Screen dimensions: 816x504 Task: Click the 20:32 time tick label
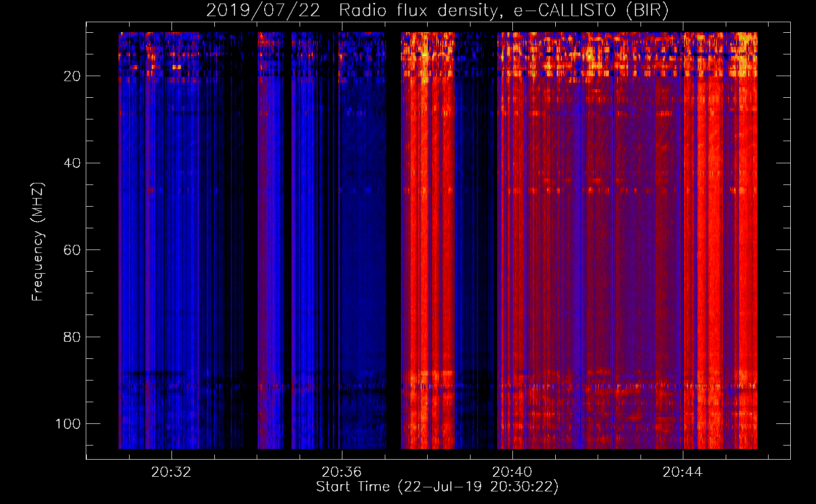pos(171,472)
